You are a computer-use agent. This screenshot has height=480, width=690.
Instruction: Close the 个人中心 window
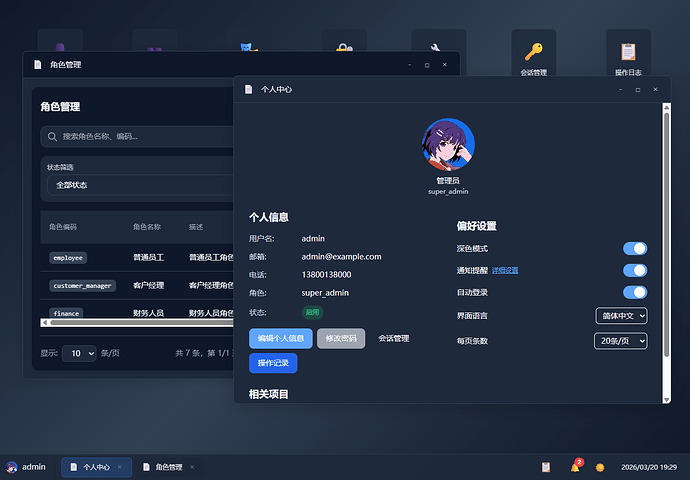pyautogui.click(x=655, y=89)
